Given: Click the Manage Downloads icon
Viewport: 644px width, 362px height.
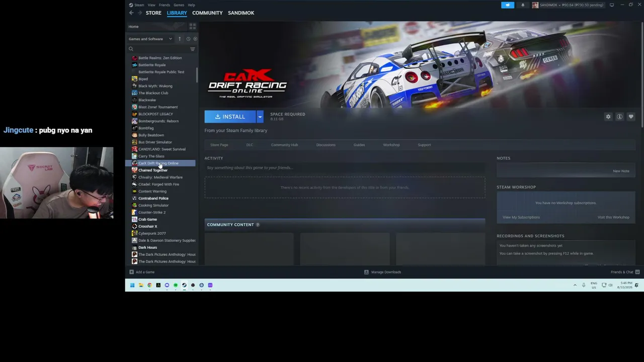Looking at the screenshot, I should tap(366, 272).
